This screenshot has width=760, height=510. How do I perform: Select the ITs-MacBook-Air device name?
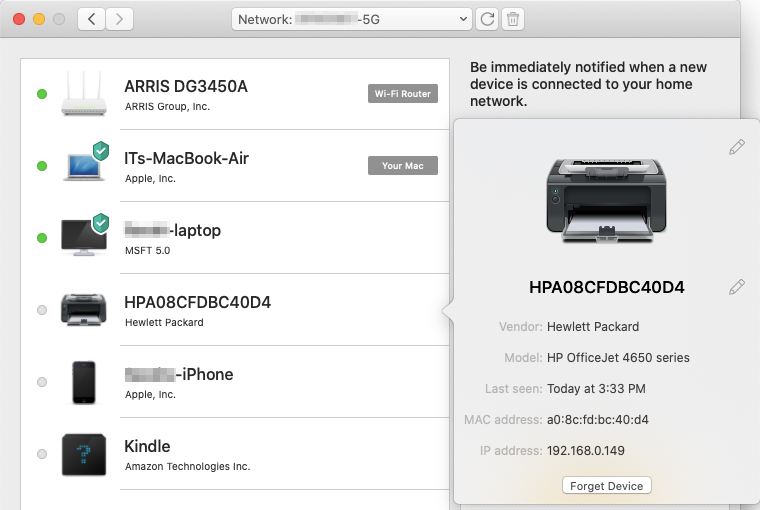tap(186, 158)
